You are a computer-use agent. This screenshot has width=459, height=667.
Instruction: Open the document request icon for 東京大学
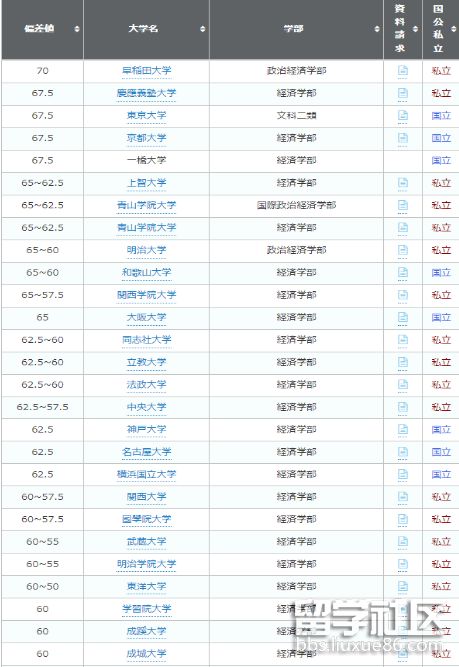[402, 115]
